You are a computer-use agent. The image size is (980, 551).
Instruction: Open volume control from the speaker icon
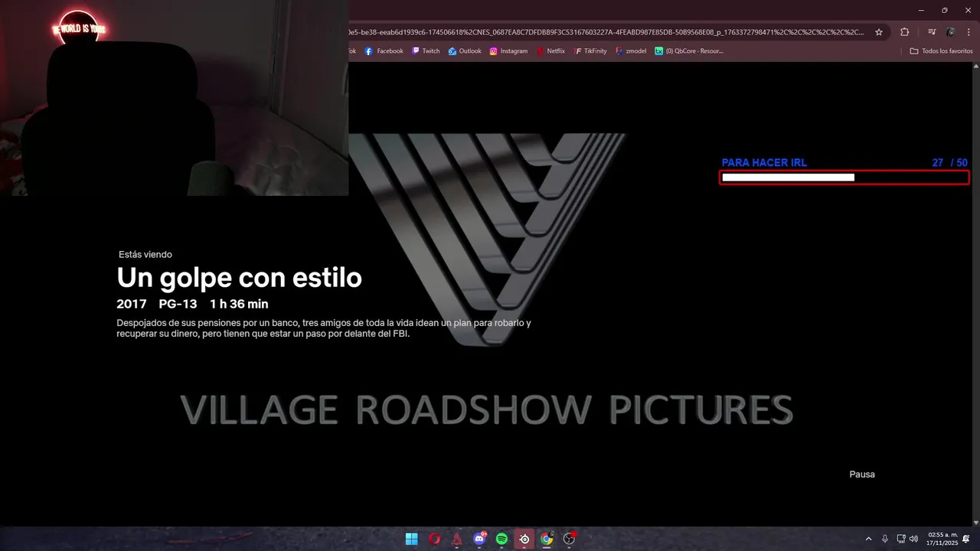[x=913, y=539]
